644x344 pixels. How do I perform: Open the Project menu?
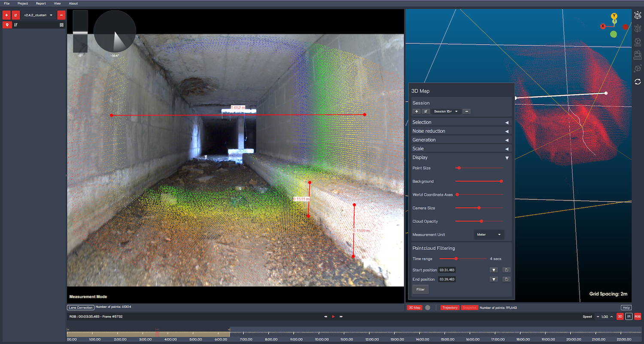tap(23, 3)
